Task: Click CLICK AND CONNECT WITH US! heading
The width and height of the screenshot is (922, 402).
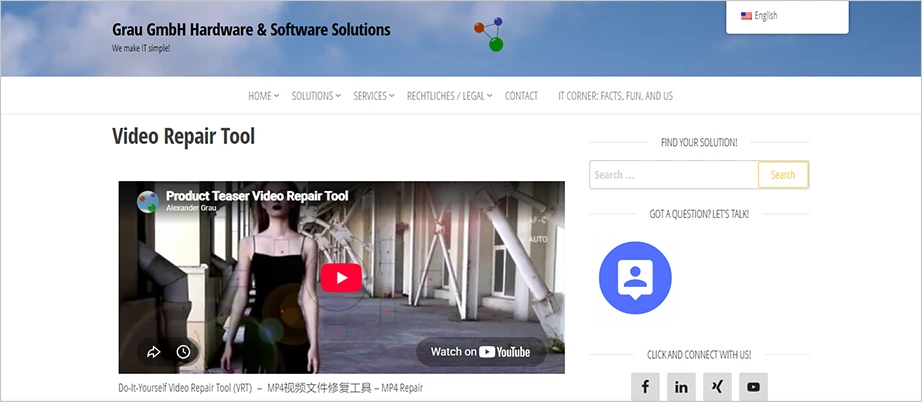Action: (699, 354)
